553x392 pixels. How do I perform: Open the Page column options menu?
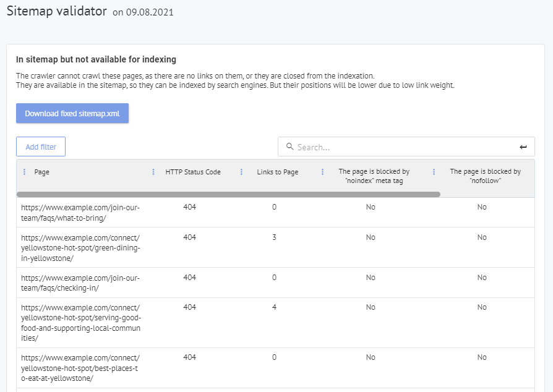pos(25,172)
